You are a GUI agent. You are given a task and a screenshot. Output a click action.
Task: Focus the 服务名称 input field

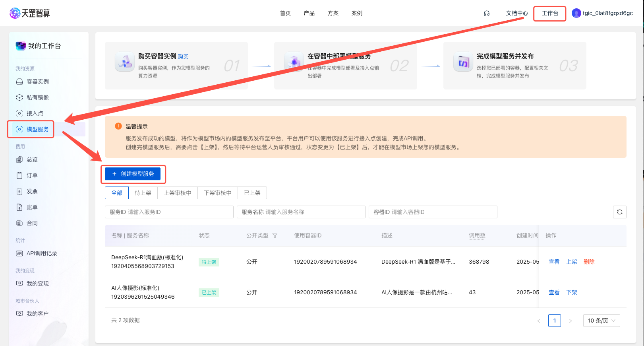301,212
